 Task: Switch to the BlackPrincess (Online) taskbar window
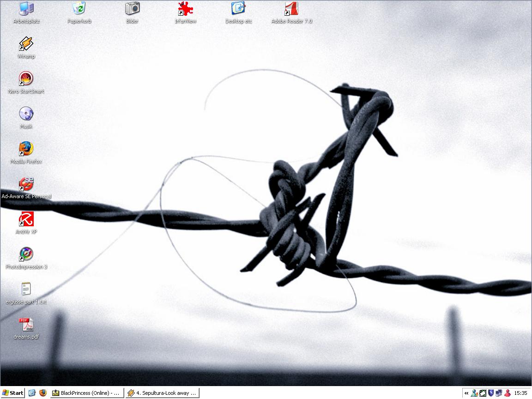click(x=87, y=393)
